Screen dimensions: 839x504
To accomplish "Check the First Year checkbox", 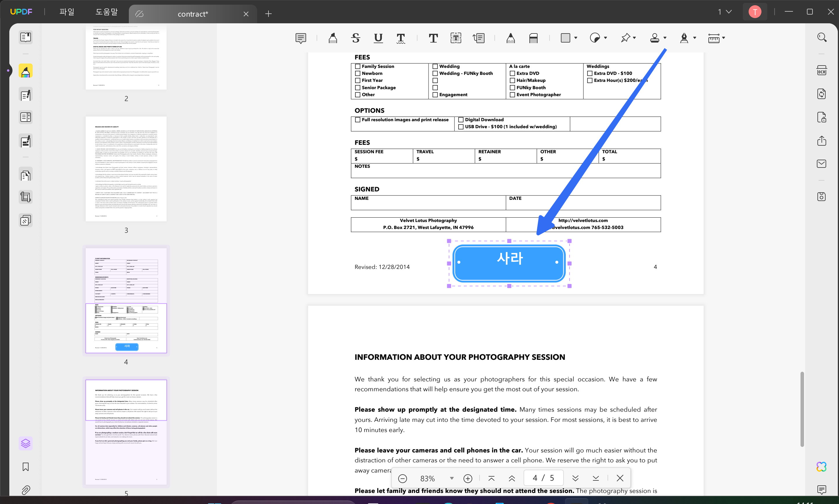I will point(357,80).
